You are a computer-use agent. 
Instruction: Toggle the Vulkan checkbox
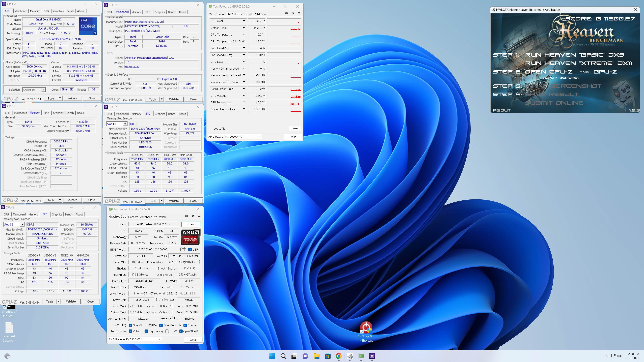click(130, 331)
